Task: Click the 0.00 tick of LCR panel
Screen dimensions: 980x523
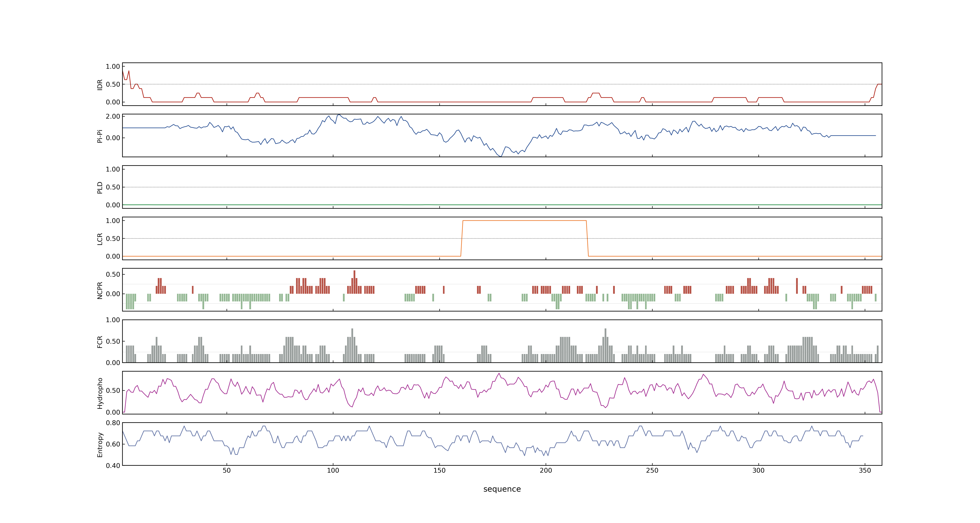Action: [113, 256]
